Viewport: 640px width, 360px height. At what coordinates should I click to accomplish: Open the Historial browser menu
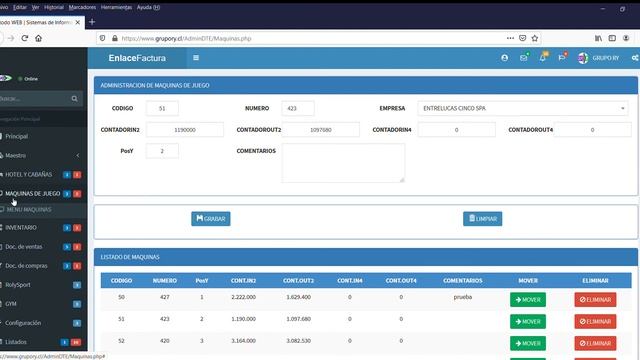[x=53, y=7]
